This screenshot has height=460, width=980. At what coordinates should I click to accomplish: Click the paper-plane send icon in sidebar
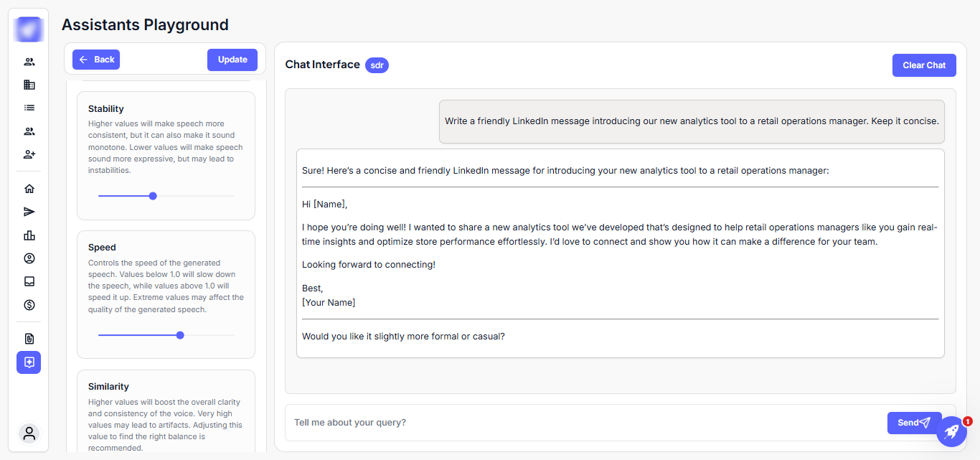point(29,212)
